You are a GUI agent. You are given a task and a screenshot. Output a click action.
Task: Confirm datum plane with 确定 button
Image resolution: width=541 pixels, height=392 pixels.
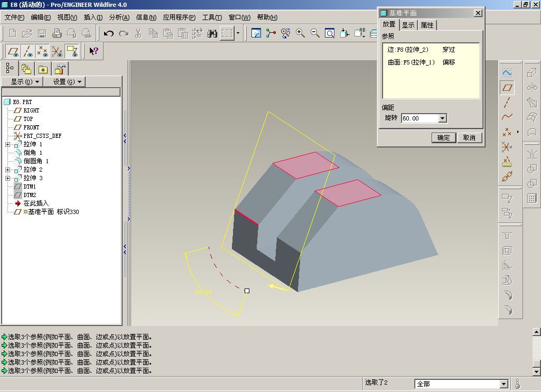[x=444, y=138]
